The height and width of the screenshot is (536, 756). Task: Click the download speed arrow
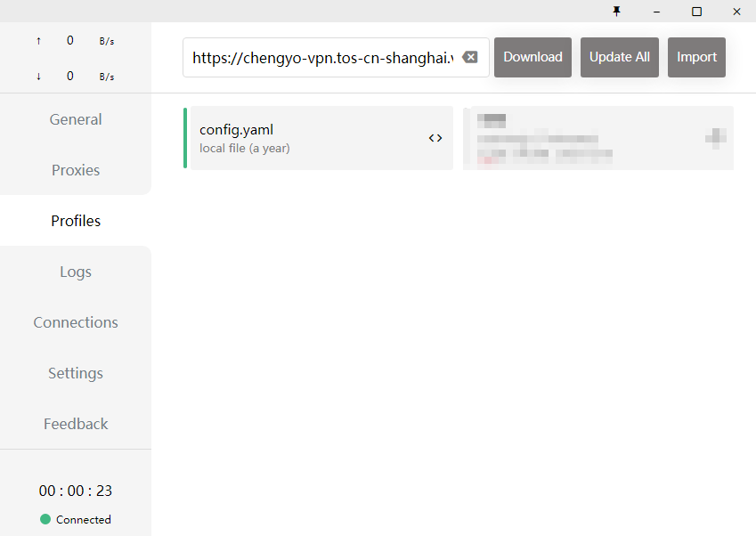38,77
